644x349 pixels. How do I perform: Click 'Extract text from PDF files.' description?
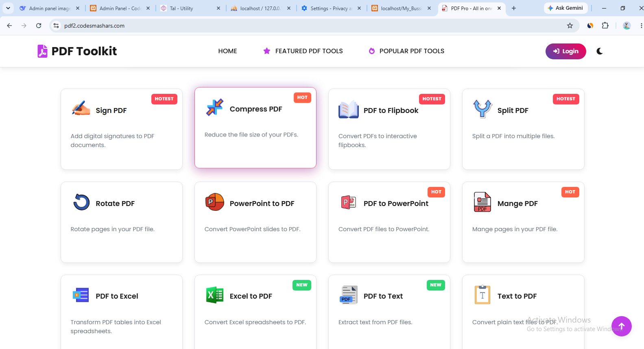[375, 322]
